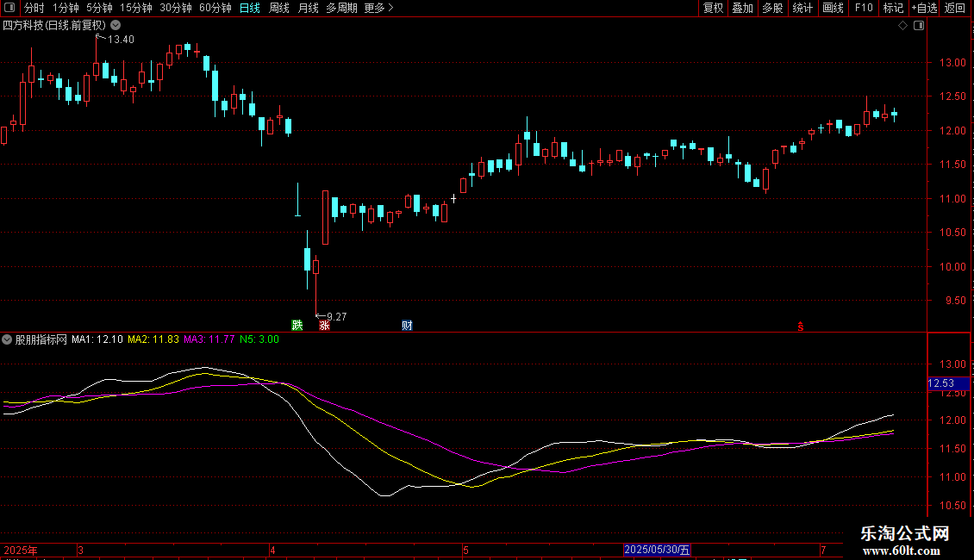
Task: Select the 30分钟 period tab
Action: (176, 8)
